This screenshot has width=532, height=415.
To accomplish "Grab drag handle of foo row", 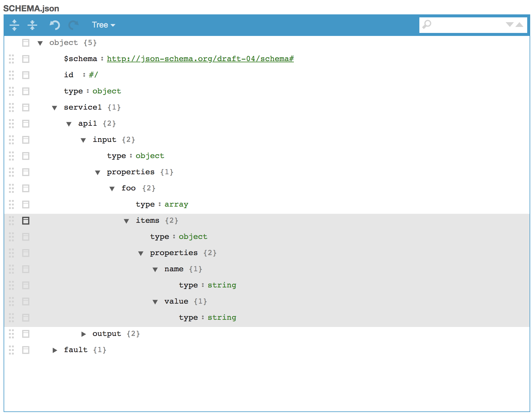I will click(x=11, y=188).
